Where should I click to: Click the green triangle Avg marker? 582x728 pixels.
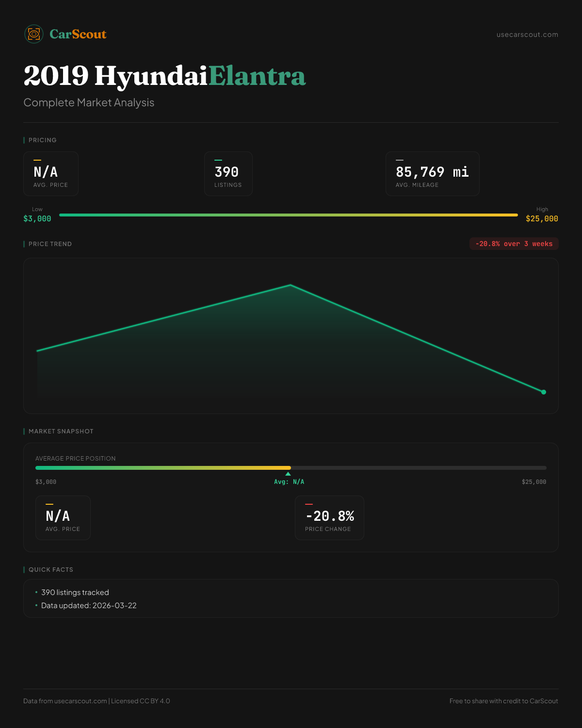[x=288, y=474]
